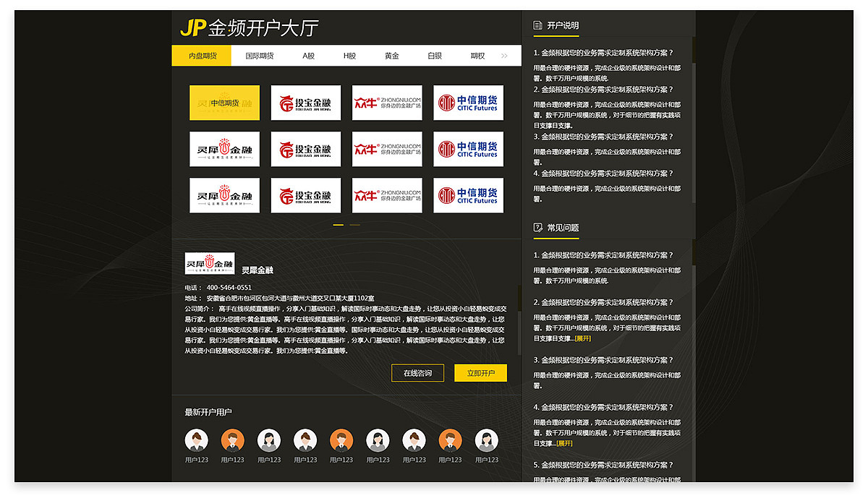Open more categories via the >> chevron
Image resolution: width=868 pixels, height=501 pixels.
point(505,55)
